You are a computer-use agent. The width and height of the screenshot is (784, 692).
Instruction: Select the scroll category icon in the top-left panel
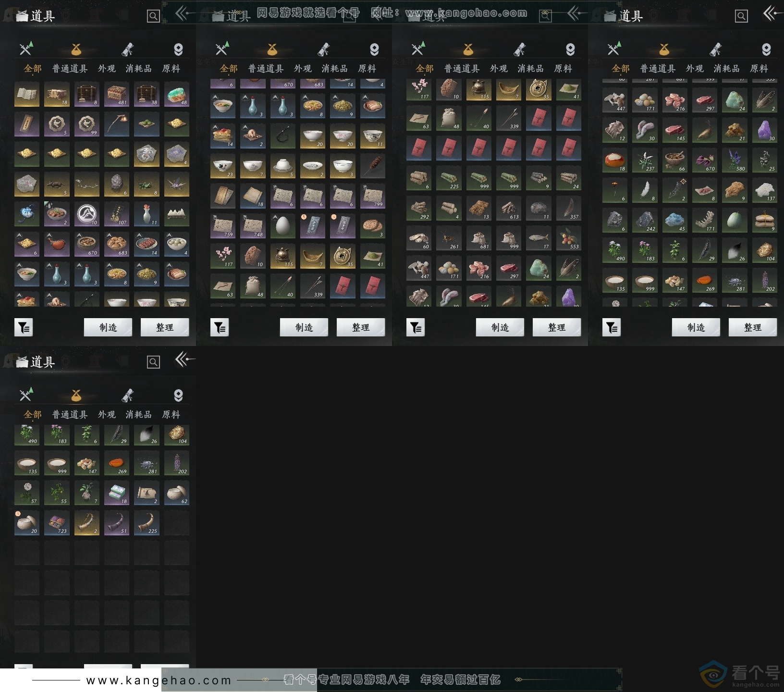pos(127,49)
